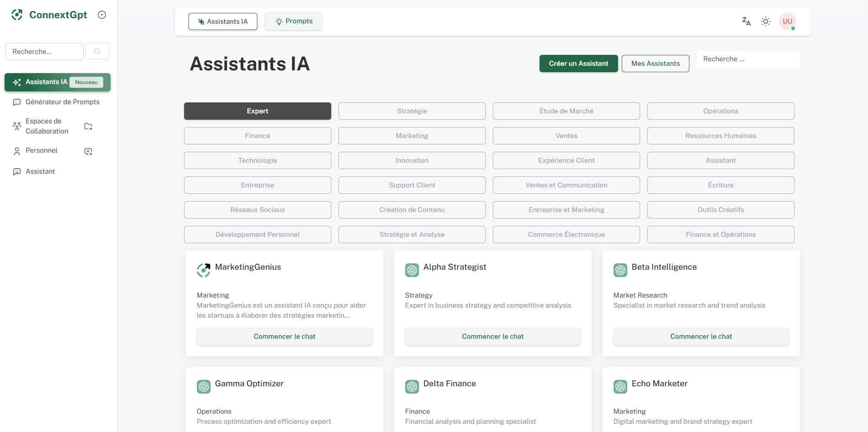Screen dimensions: 868x432
Task: Collapse the sidebar using the circle icon
Action: pyautogui.click(x=101, y=14)
